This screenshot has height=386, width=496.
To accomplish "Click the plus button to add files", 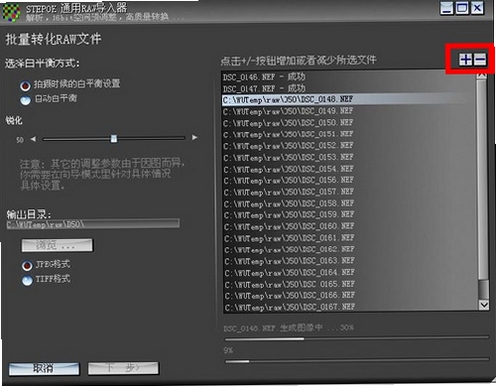I will pos(465,60).
